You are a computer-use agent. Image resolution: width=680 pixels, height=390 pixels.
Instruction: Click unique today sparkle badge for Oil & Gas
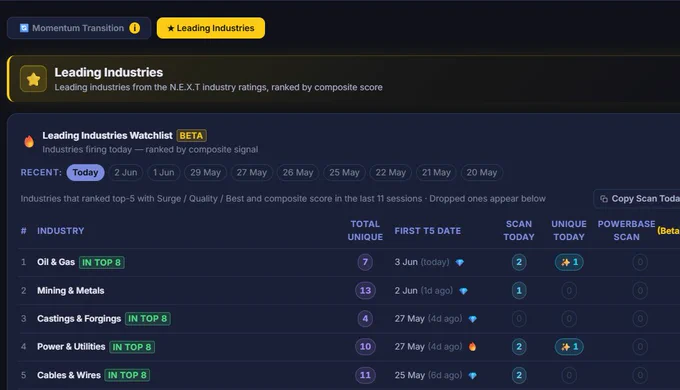[569, 262]
